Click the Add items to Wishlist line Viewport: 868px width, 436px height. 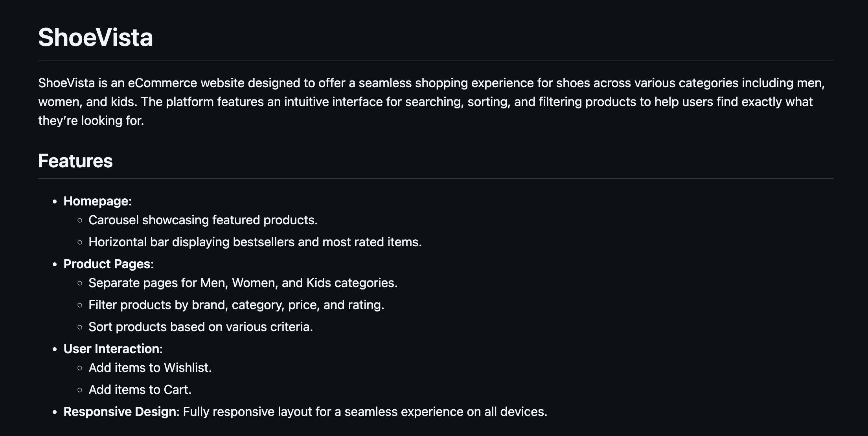tap(150, 368)
